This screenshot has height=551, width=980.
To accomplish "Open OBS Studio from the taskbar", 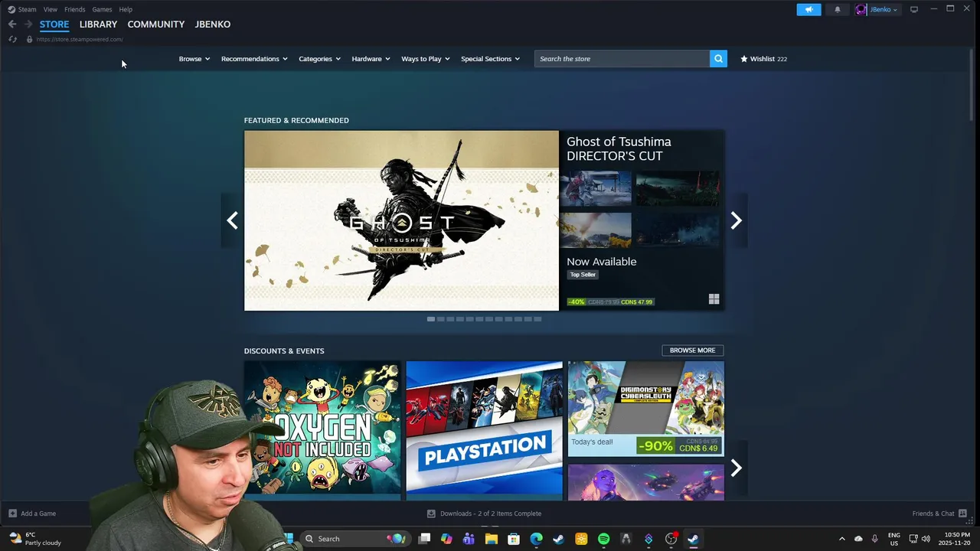I will [671, 539].
